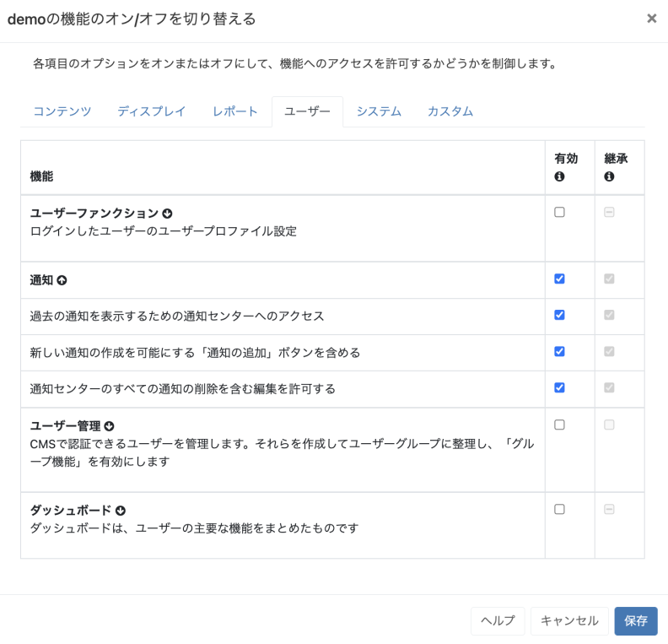Click text 過去の通知を表示するための通知センターへのアクセス

pos(177,317)
